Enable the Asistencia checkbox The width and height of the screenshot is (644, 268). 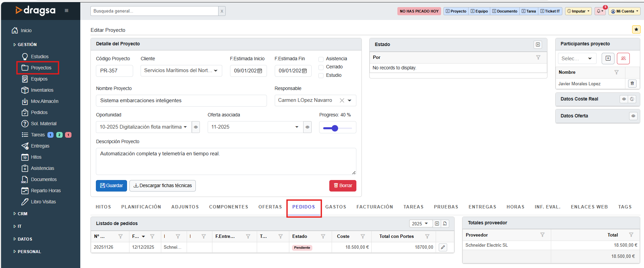pos(321,59)
